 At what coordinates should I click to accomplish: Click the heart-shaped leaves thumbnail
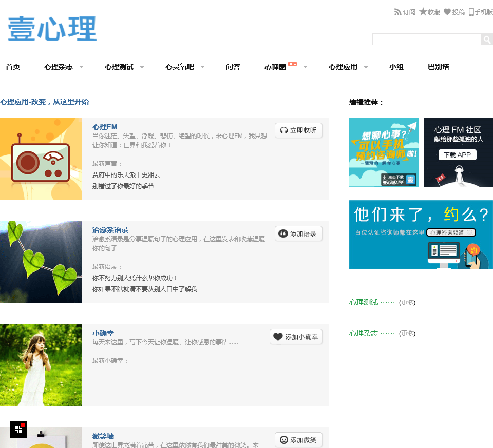tap(41, 261)
